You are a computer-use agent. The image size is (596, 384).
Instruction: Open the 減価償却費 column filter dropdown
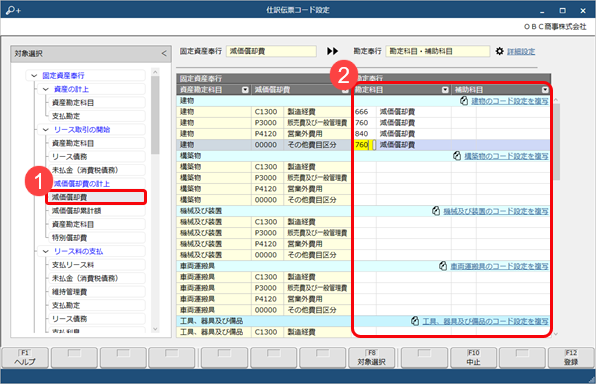(x=345, y=90)
